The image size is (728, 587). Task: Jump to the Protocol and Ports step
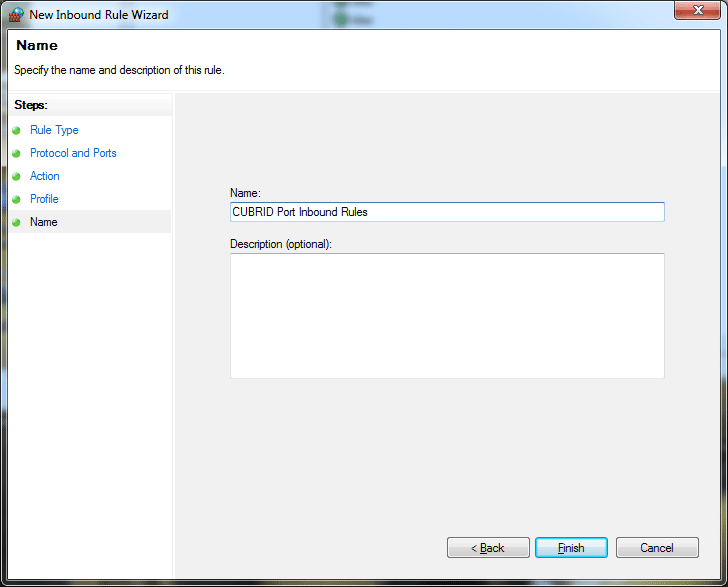pyautogui.click(x=73, y=153)
